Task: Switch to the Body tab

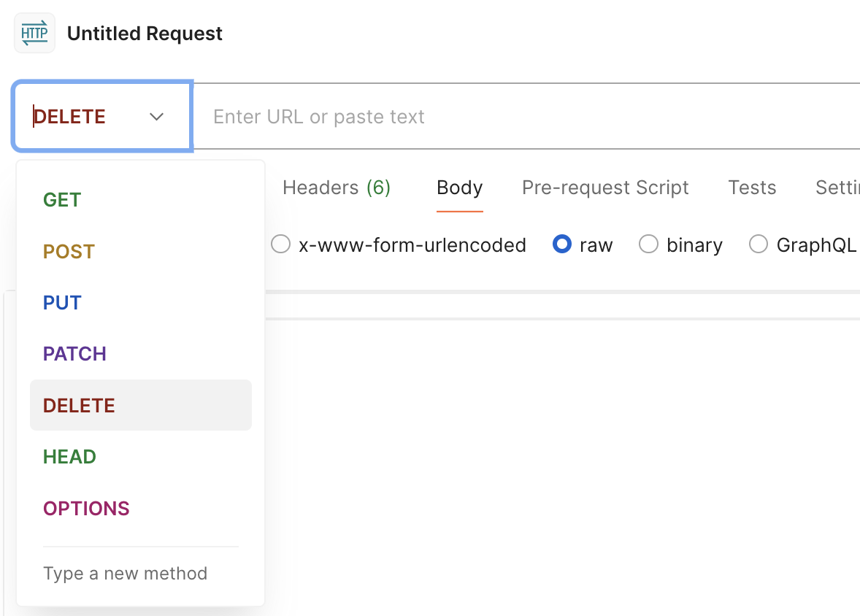Action: (459, 188)
